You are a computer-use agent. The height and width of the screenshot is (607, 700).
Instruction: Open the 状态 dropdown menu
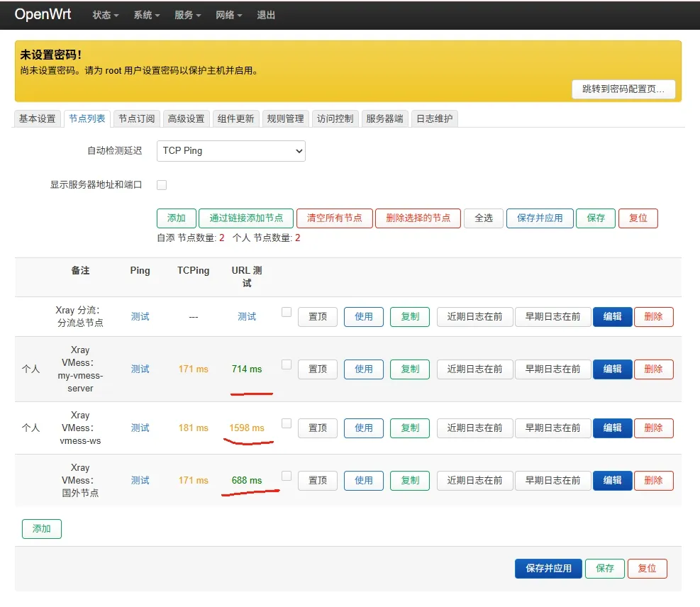click(106, 15)
